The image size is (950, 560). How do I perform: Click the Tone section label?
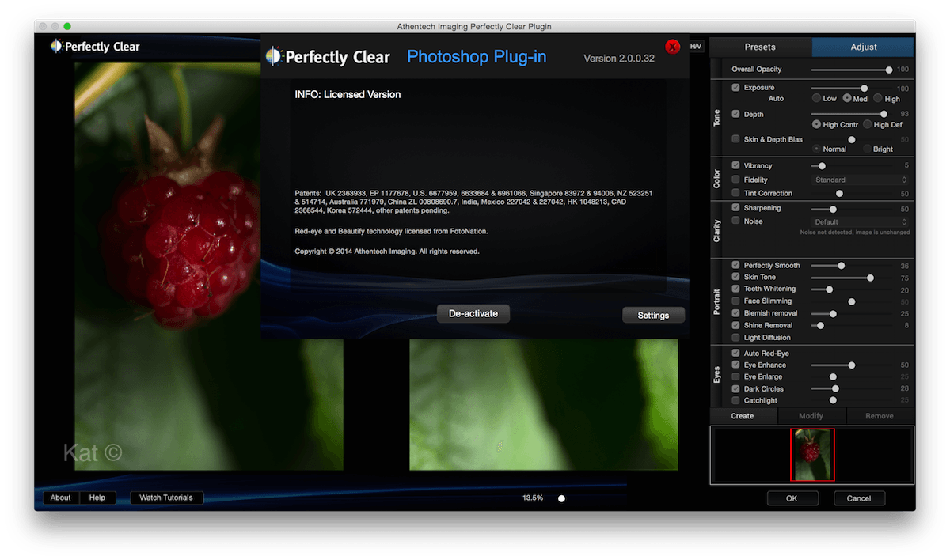pos(717,118)
